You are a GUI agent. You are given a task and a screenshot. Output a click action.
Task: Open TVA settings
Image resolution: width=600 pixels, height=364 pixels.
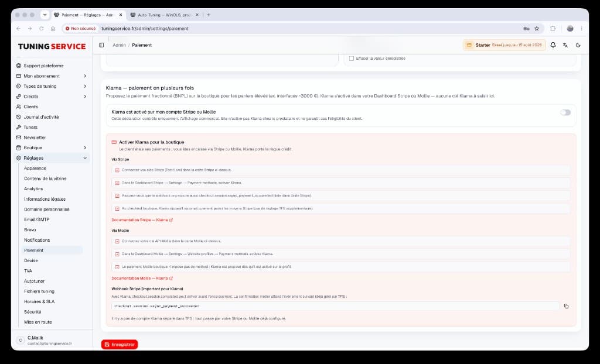click(28, 271)
